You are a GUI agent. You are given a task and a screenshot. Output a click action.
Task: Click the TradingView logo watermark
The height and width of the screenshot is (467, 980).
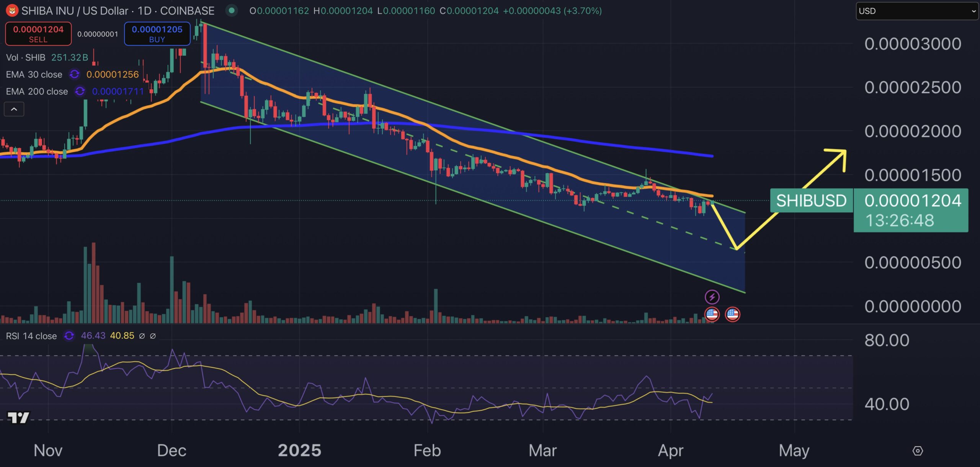(x=18, y=417)
